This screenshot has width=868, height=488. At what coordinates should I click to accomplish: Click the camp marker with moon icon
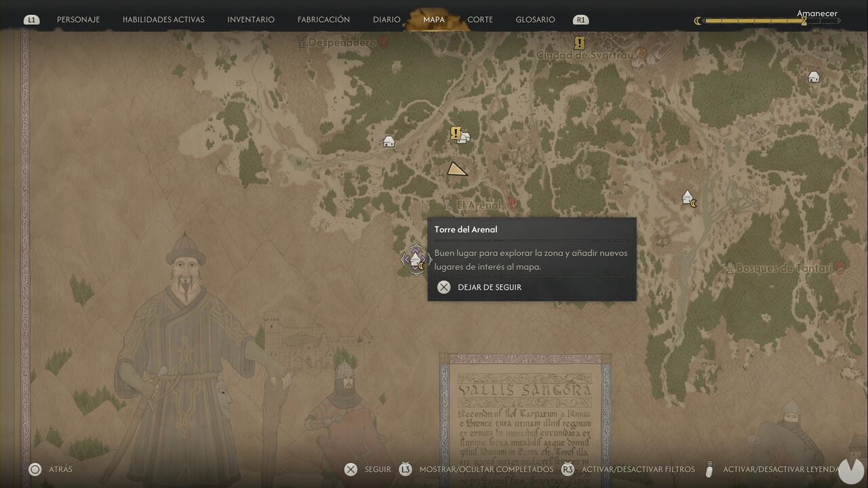point(688,197)
